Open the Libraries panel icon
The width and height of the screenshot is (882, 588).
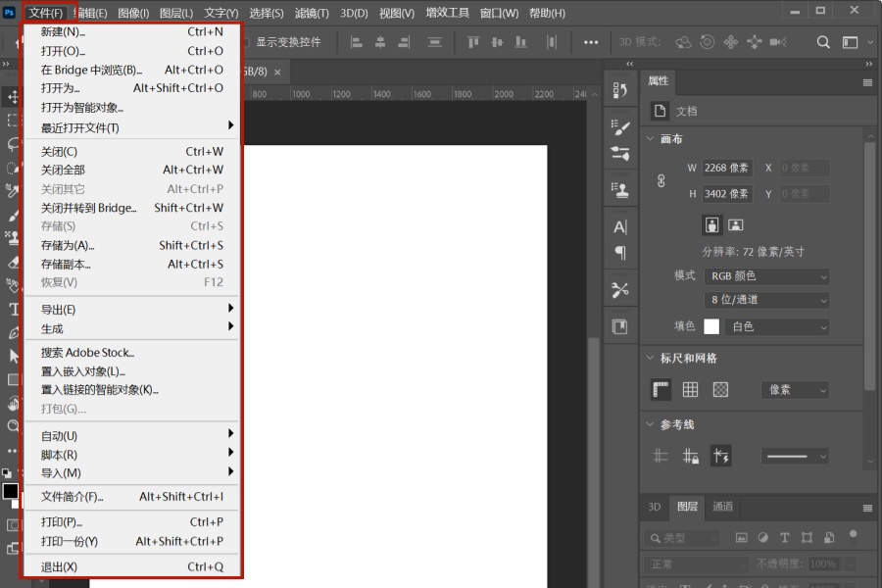tap(620, 327)
